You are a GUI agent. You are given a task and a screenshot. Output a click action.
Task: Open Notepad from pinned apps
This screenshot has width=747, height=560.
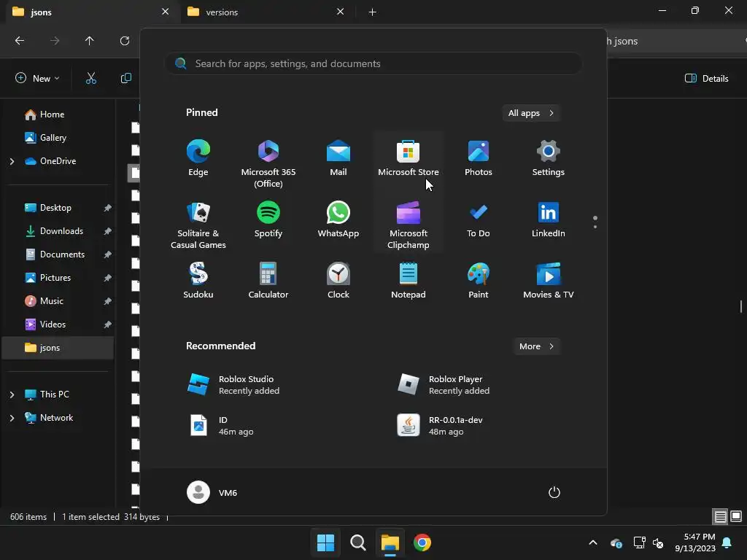click(x=409, y=281)
